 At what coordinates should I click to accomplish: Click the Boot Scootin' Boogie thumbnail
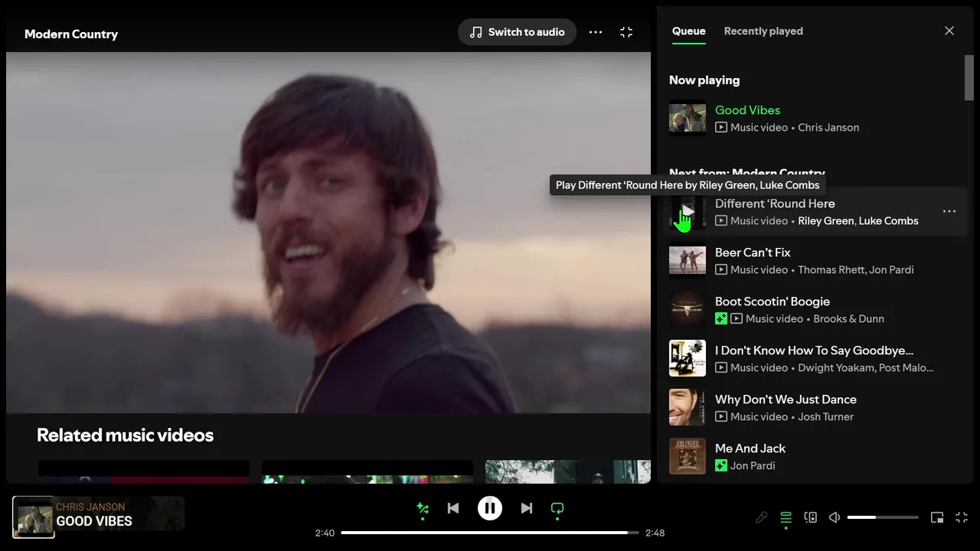(x=688, y=309)
